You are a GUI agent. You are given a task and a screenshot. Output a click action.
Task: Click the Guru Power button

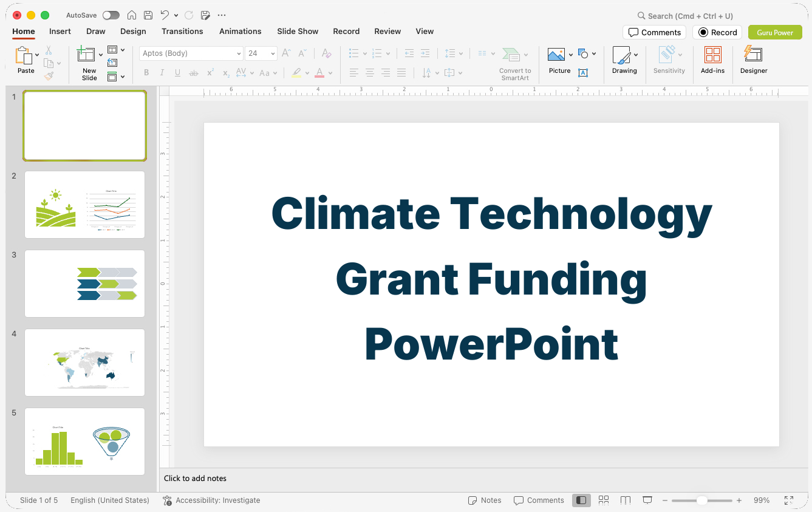(775, 32)
